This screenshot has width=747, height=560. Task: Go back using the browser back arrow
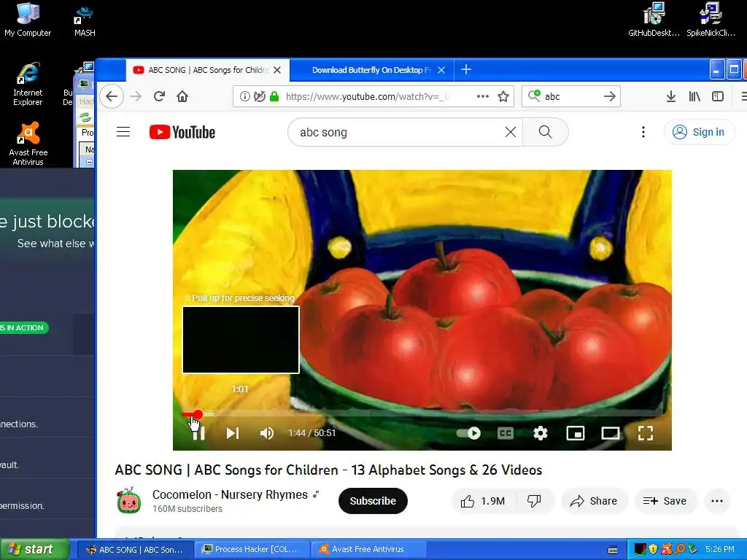pos(112,97)
